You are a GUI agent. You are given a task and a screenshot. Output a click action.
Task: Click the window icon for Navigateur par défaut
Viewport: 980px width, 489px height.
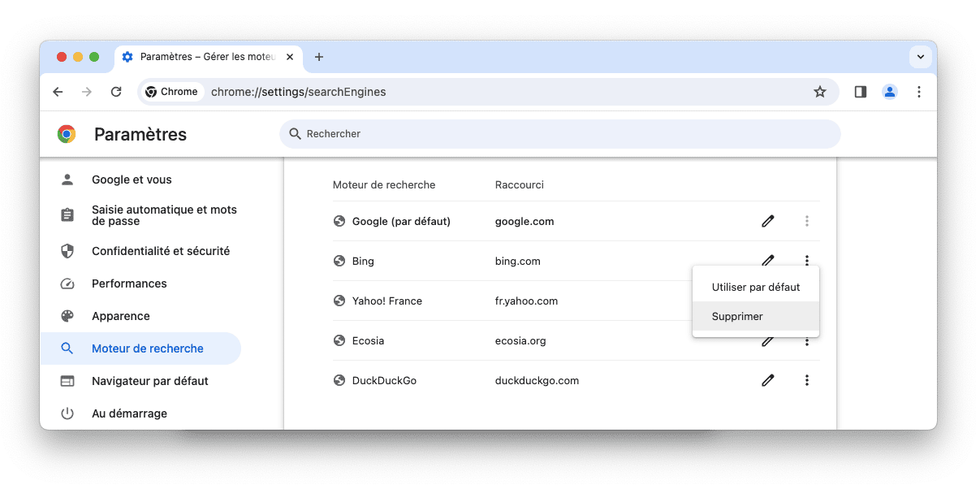[x=67, y=381]
